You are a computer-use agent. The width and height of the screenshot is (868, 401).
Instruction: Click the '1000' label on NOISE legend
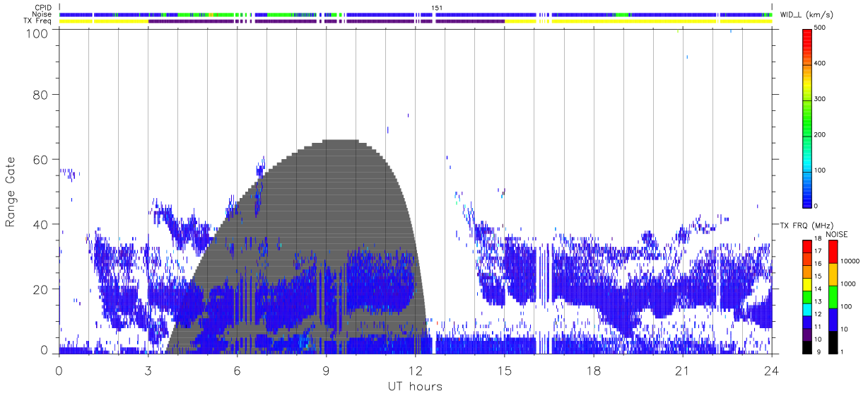click(x=848, y=284)
